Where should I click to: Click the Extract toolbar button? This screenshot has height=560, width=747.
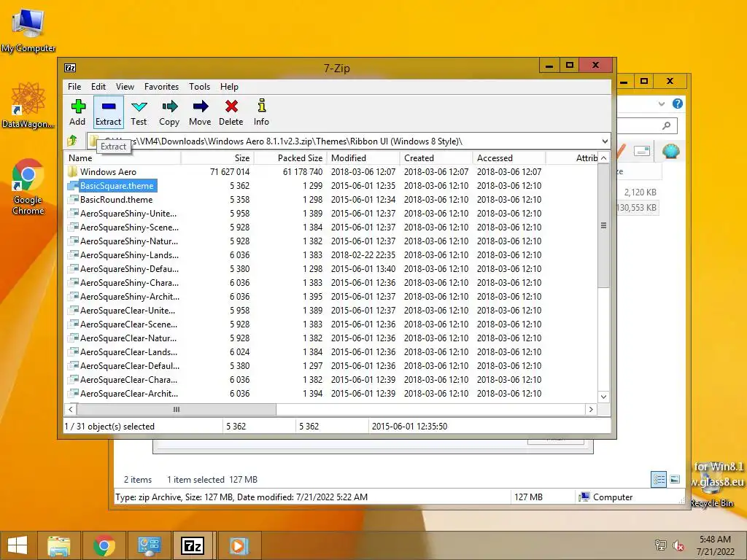(x=109, y=112)
